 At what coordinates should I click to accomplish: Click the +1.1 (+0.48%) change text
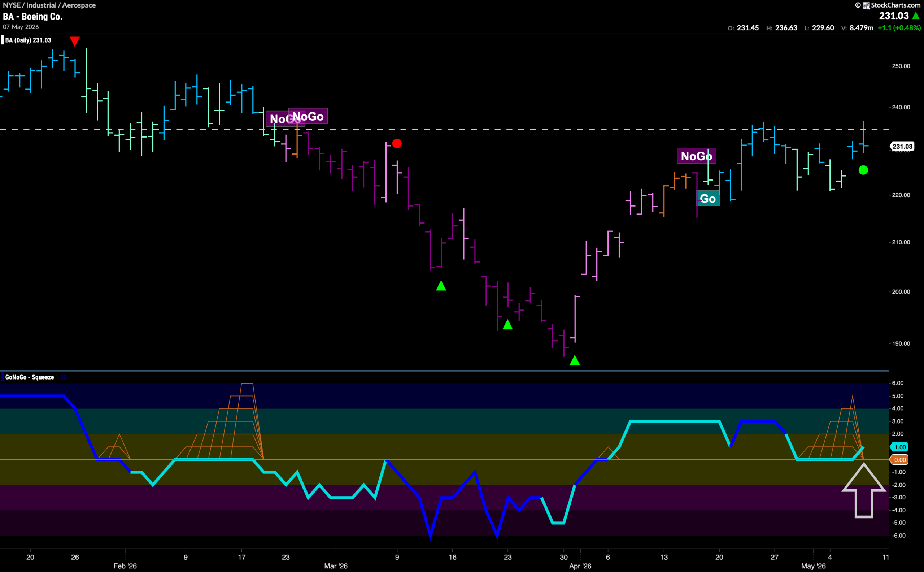click(899, 28)
